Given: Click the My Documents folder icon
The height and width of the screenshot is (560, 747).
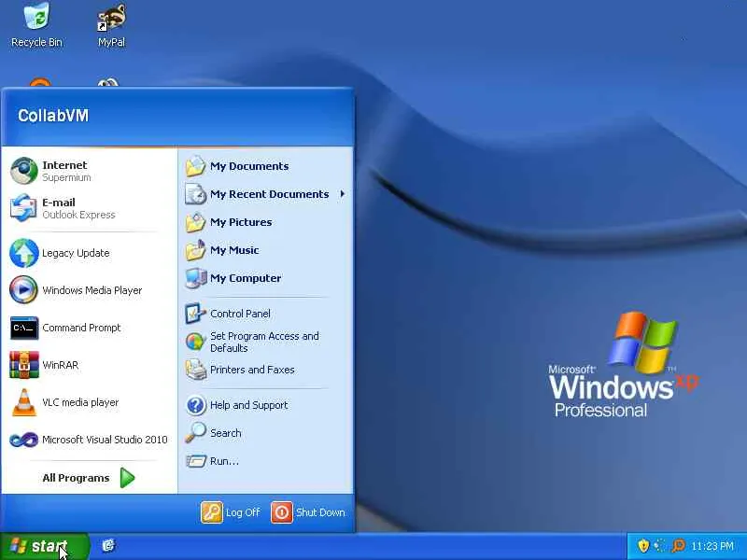Looking at the screenshot, I should (195, 166).
